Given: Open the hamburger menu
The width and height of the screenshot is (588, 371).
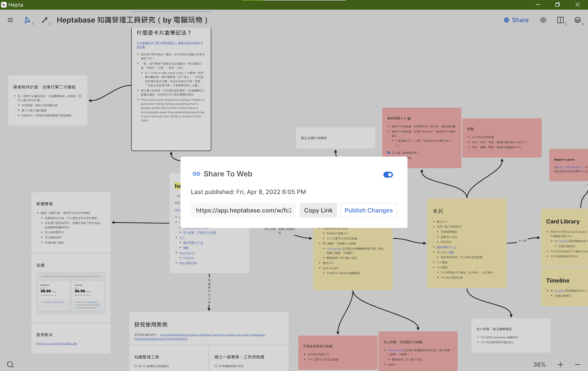Looking at the screenshot, I should click(10, 20).
